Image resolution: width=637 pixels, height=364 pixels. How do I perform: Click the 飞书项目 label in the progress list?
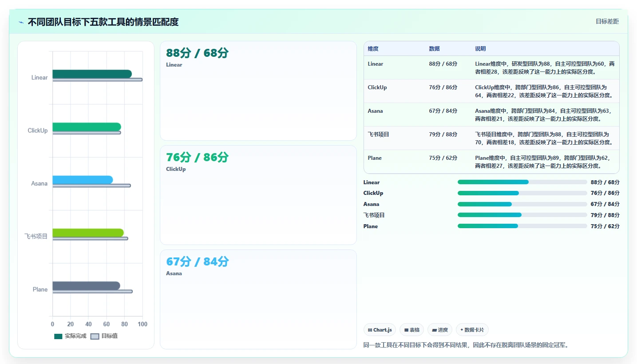(x=374, y=215)
